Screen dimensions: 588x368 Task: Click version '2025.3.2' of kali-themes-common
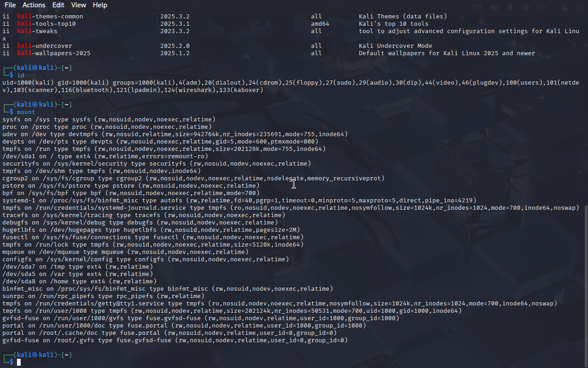tap(175, 17)
